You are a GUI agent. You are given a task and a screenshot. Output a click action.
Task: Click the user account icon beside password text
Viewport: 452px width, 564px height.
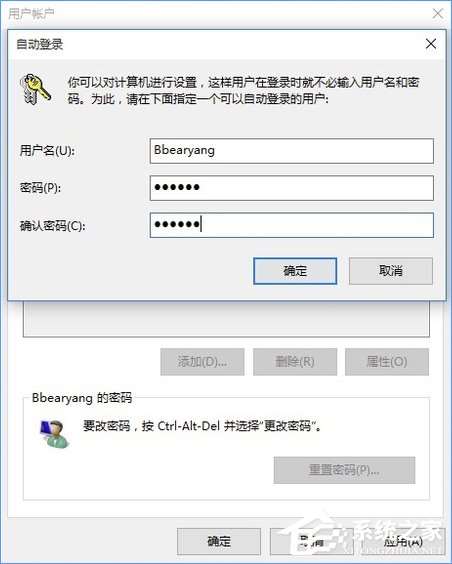[x=55, y=434]
